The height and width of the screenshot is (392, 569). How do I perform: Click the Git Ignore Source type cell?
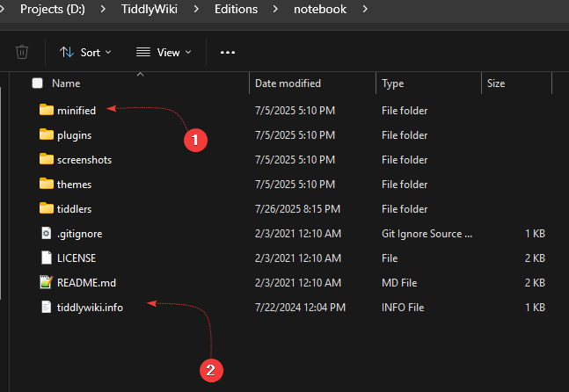click(427, 234)
